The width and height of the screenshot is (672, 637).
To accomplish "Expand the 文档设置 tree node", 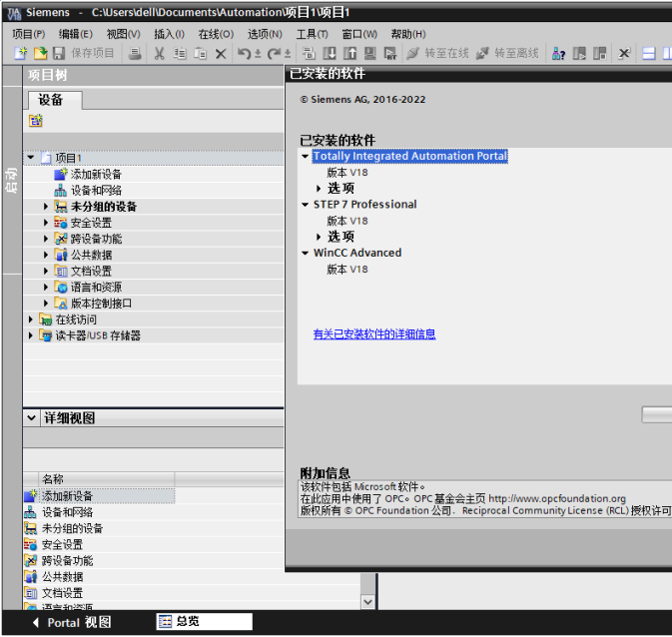I will click(x=45, y=271).
